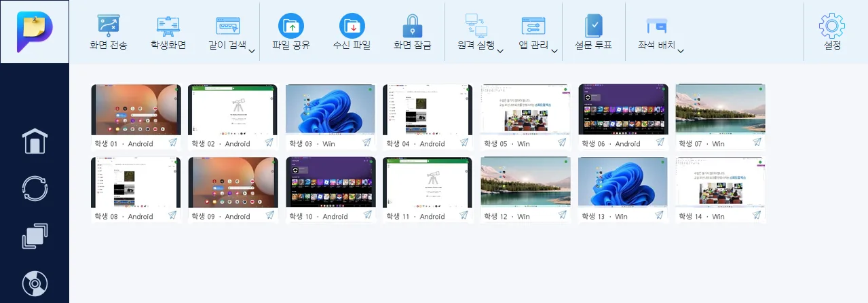The image size is (868, 303).
Task: Click send icon for 학생 01
Action: click(x=172, y=143)
